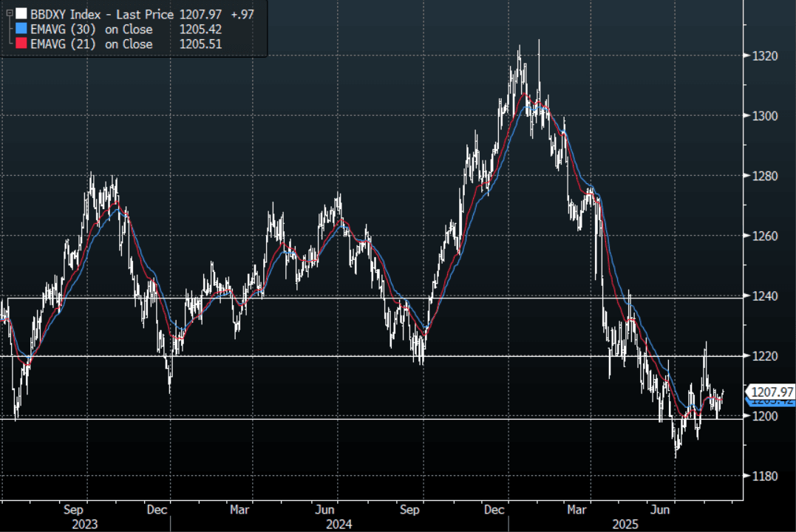Select the horizontal line at the 1240 level

[370, 297]
